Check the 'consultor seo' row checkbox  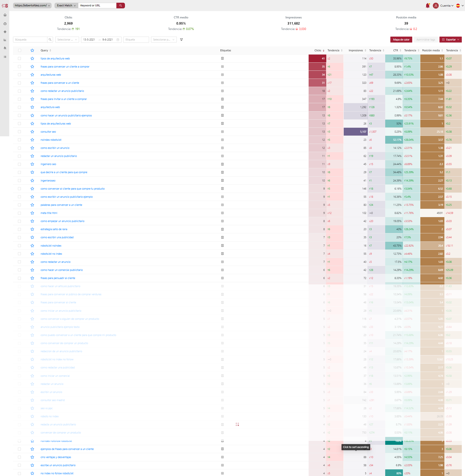click(19, 132)
